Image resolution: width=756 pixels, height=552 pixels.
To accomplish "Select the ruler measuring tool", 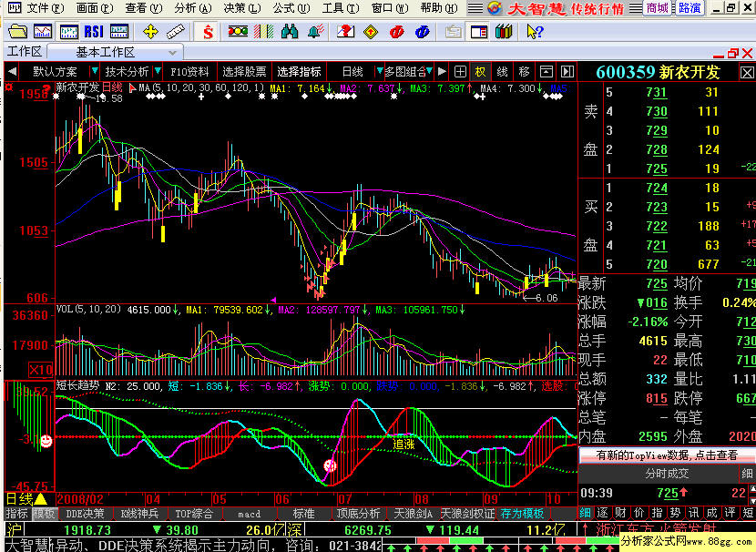I will click(x=176, y=32).
